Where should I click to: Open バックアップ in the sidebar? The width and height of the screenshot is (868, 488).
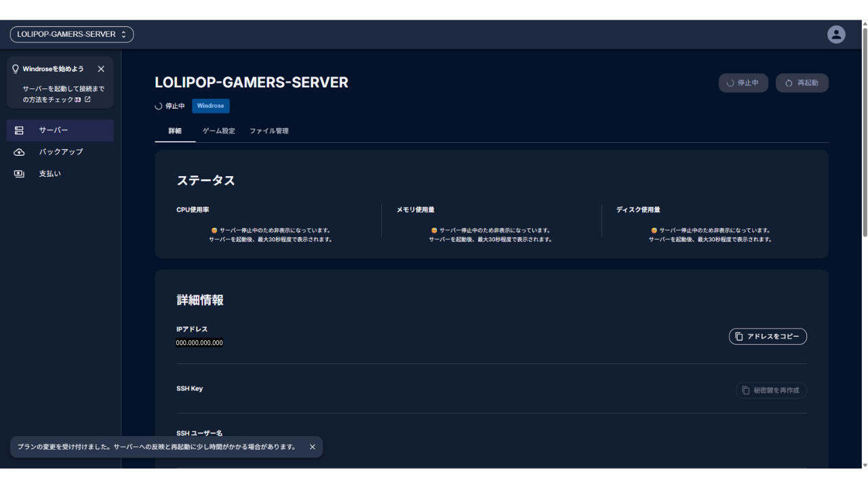coord(60,152)
